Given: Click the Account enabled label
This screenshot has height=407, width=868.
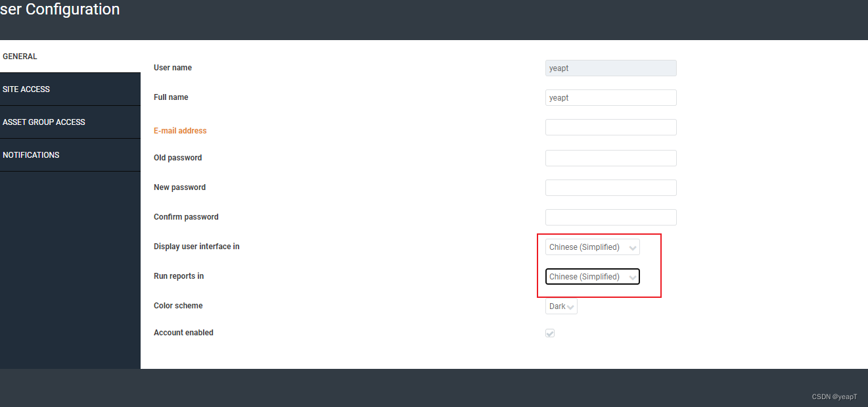Looking at the screenshot, I should [183, 333].
